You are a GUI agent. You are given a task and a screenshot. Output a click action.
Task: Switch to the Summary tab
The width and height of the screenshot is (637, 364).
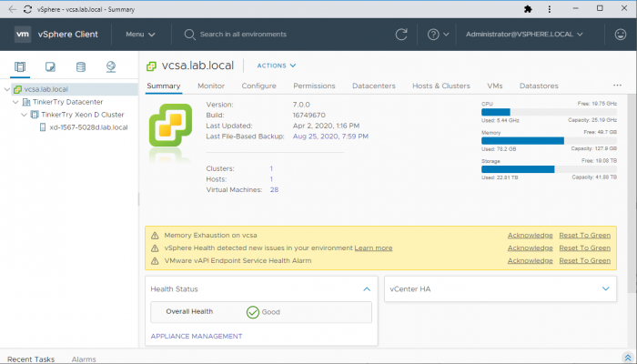click(x=164, y=86)
